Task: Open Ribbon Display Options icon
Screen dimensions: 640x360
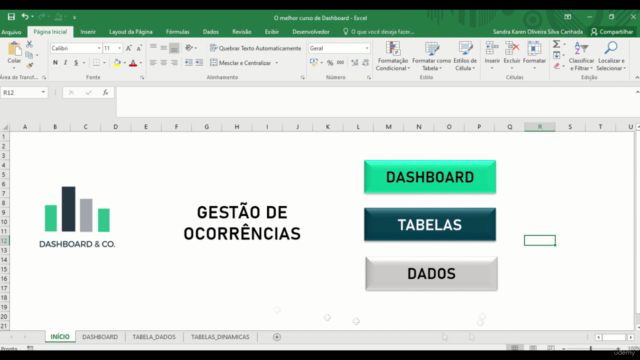Action: tap(567, 17)
